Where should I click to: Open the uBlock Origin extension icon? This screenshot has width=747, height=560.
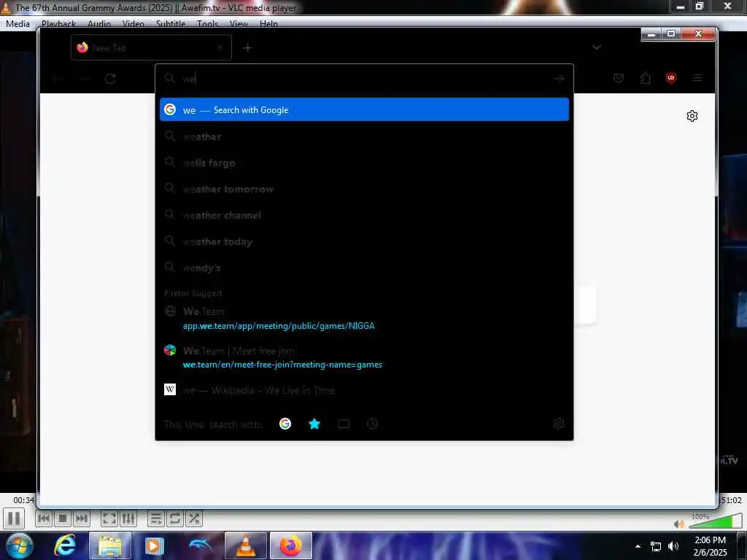tap(671, 78)
